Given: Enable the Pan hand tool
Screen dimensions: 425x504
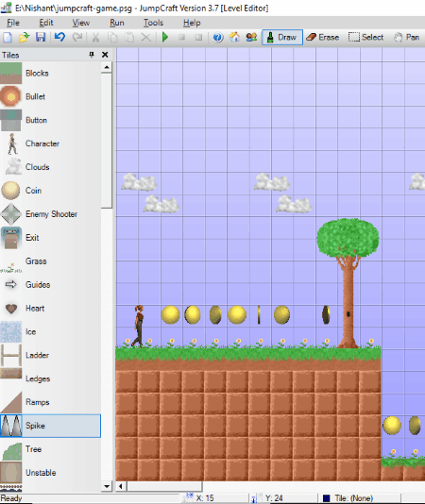Looking at the screenshot, I should (406, 38).
